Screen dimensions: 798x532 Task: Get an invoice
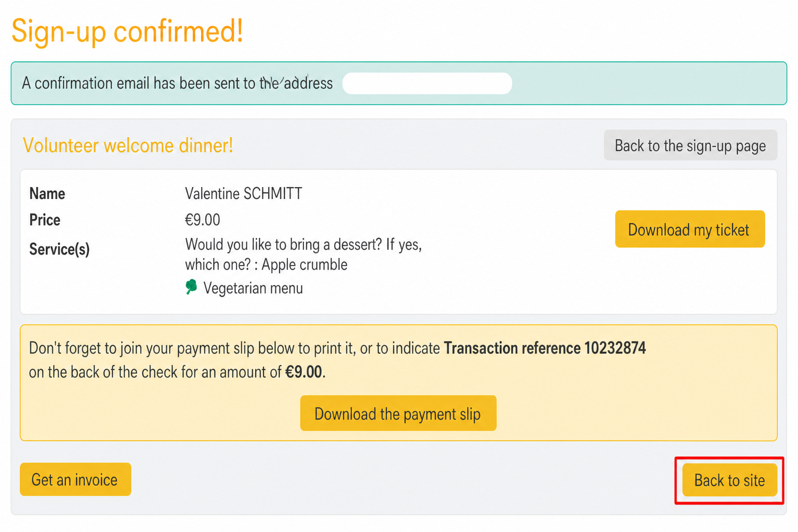click(75, 479)
